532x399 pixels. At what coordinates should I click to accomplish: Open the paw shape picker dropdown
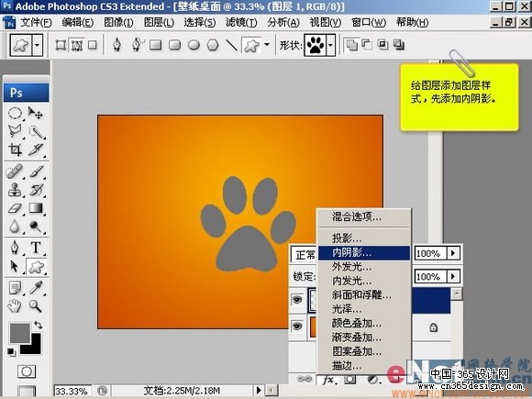pyautogui.click(x=330, y=45)
